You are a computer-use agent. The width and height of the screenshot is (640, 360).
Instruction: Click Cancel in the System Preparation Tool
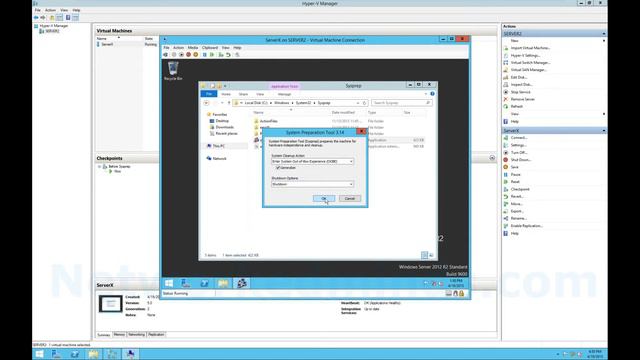pyautogui.click(x=350, y=199)
